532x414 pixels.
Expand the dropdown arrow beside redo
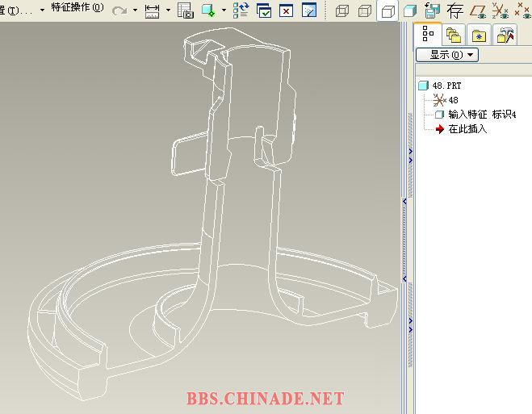[135, 10]
